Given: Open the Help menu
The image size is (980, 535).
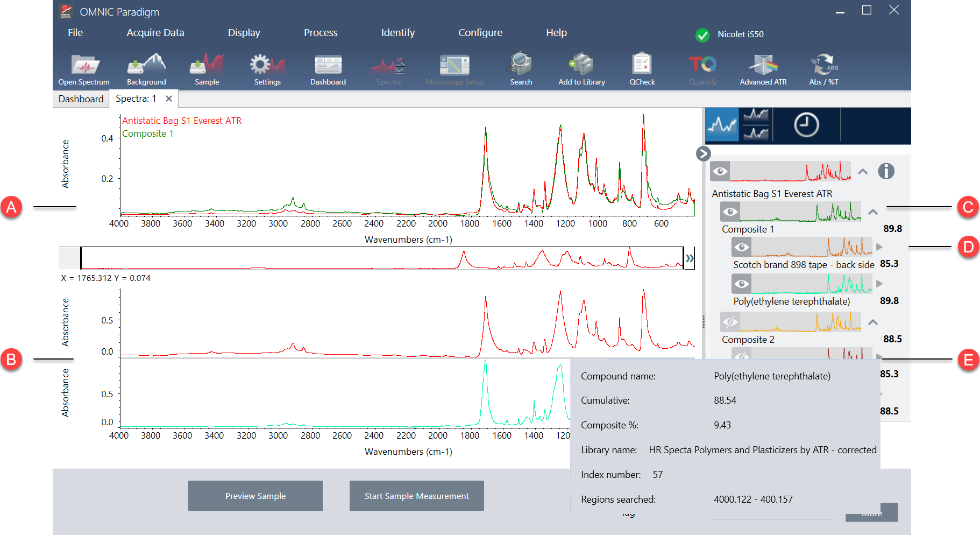Looking at the screenshot, I should [x=557, y=33].
